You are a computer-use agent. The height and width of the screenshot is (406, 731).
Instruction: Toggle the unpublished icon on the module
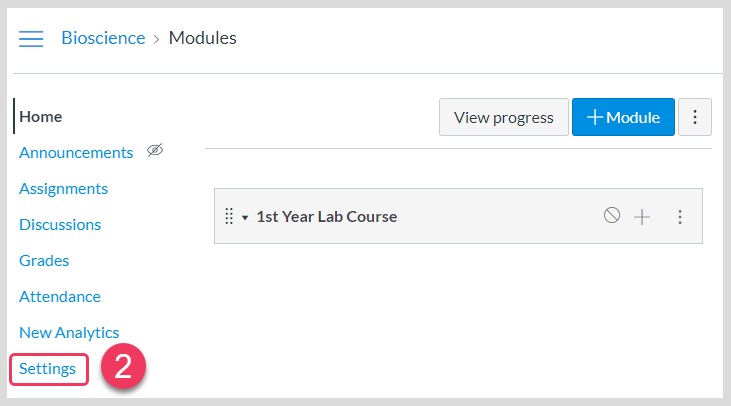pyautogui.click(x=612, y=216)
